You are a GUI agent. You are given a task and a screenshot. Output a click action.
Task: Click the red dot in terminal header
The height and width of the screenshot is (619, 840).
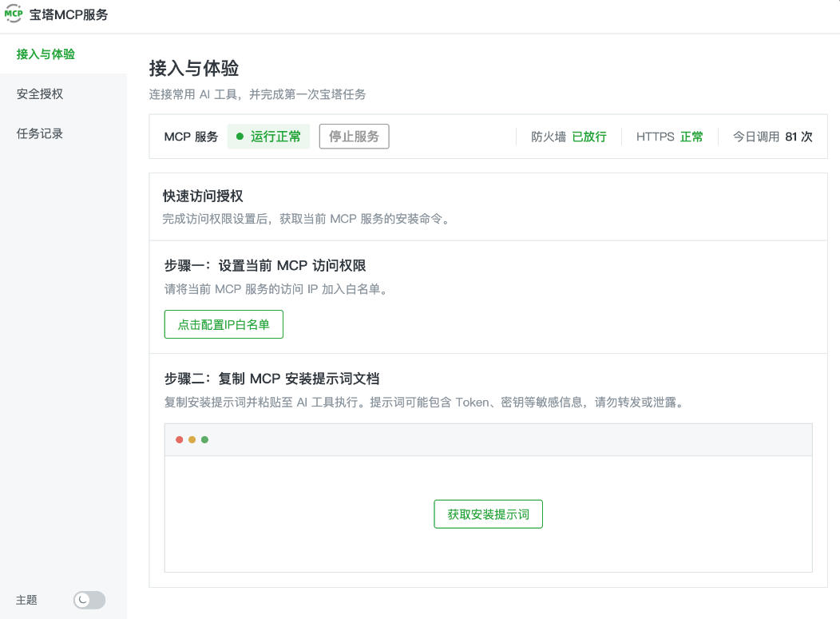(x=180, y=439)
